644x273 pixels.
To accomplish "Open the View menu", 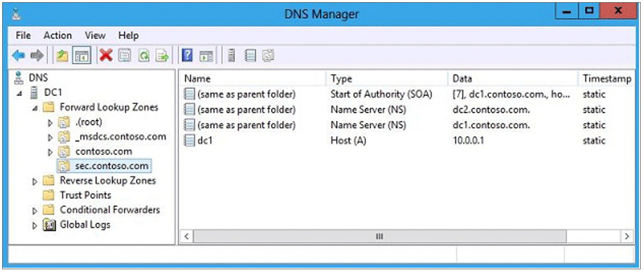I will 95,35.
